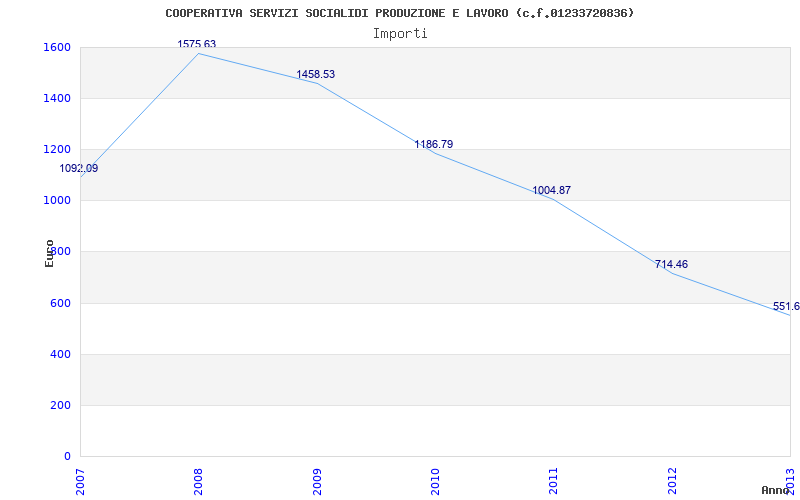This screenshot has width=800, height=500.
Task: Click the 2007 x-axis year label
Action: (80, 482)
